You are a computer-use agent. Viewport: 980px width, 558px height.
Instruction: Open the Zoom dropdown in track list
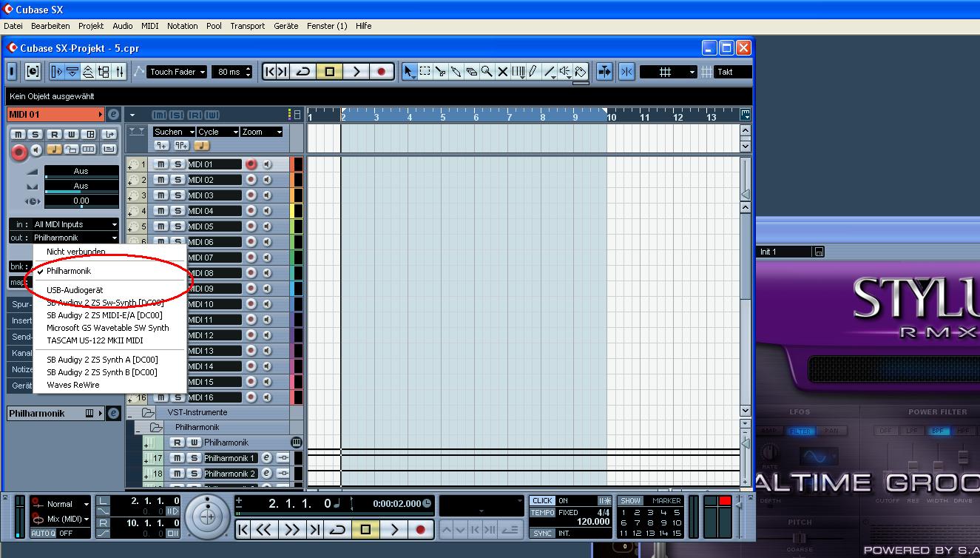[x=261, y=132]
